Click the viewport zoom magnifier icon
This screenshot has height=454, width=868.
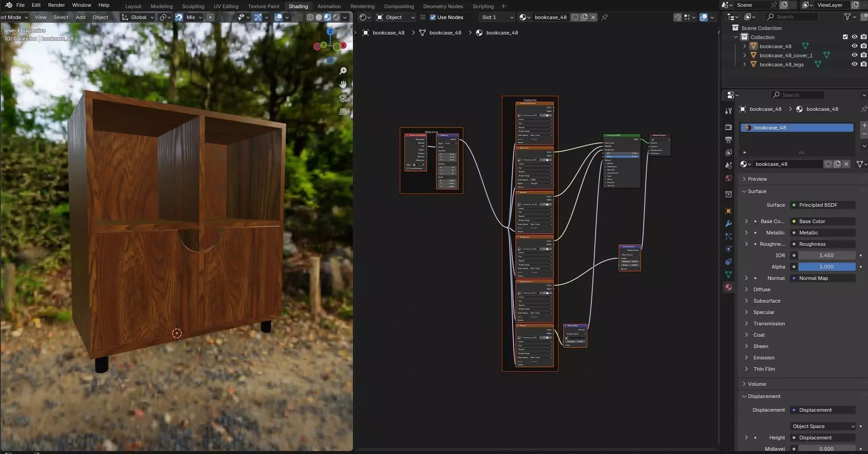point(343,71)
